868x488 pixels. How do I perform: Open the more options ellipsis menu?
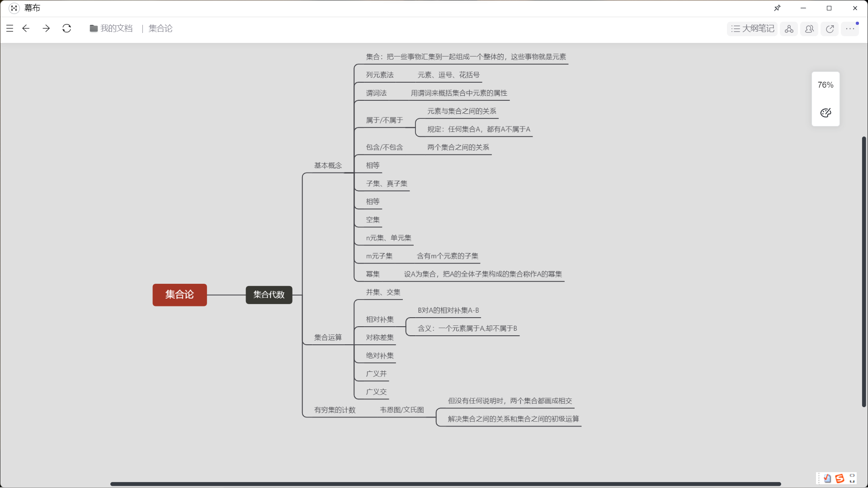pyautogui.click(x=850, y=29)
